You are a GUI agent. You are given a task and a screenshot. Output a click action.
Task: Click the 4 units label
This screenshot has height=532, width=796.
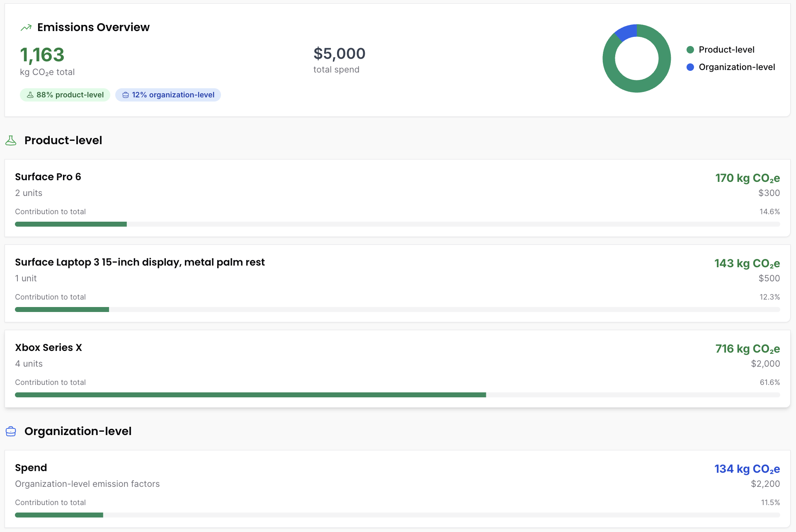click(29, 364)
